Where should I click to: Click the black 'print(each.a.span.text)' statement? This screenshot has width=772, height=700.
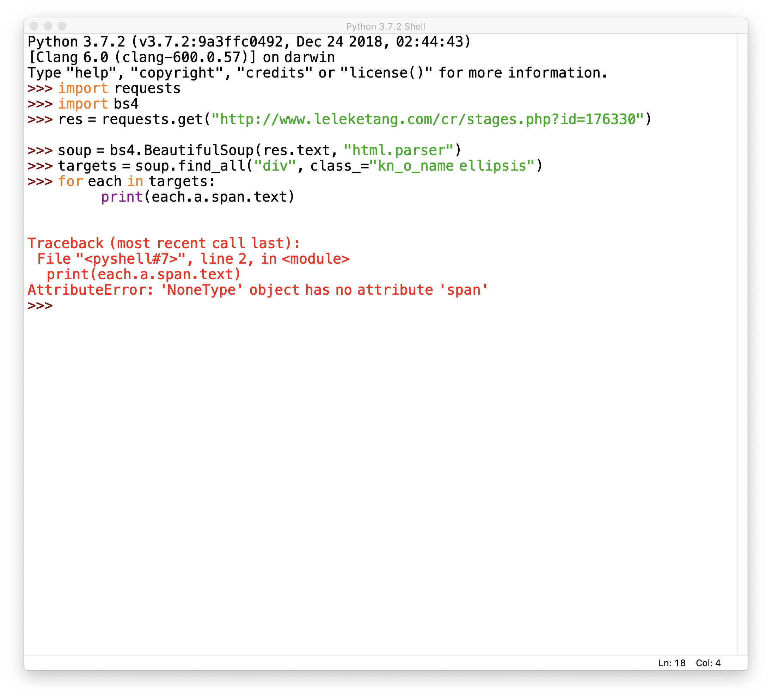[198, 197]
